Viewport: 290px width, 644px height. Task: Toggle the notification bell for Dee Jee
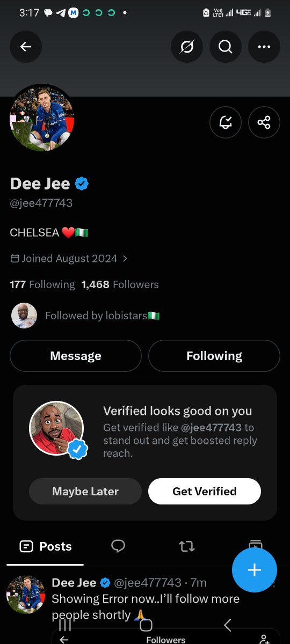click(226, 123)
